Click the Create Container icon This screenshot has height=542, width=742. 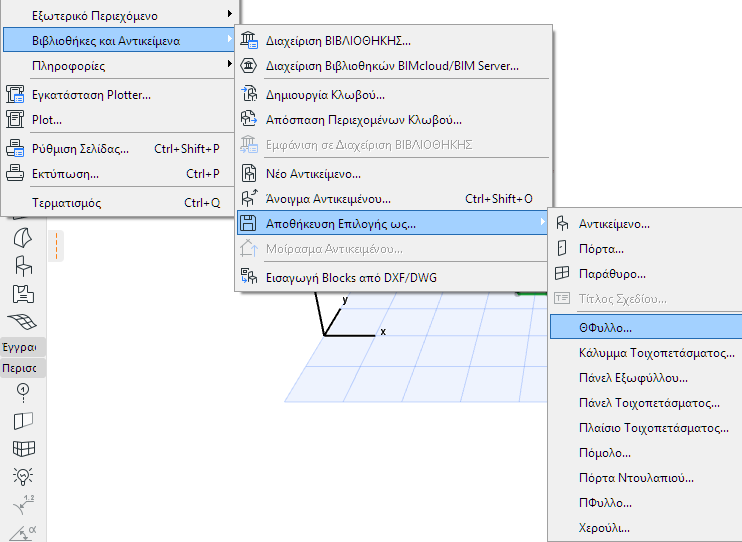click(x=249, y=94)
